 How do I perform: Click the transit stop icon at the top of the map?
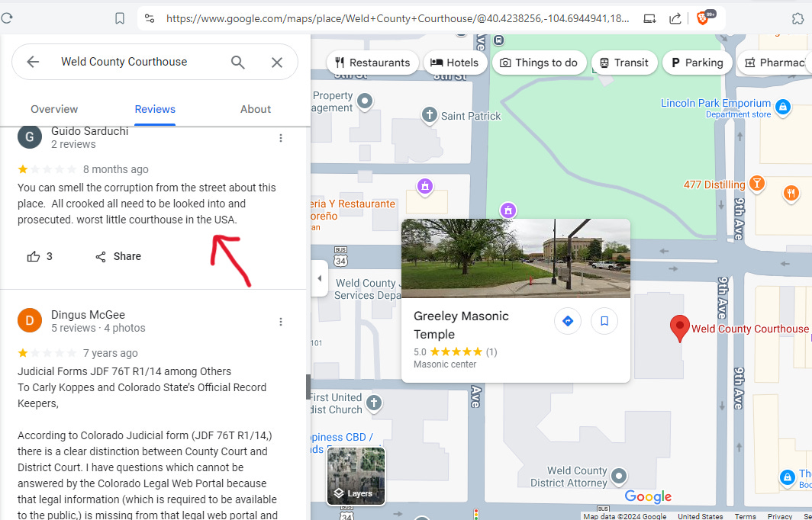click(x=498, y=40)
